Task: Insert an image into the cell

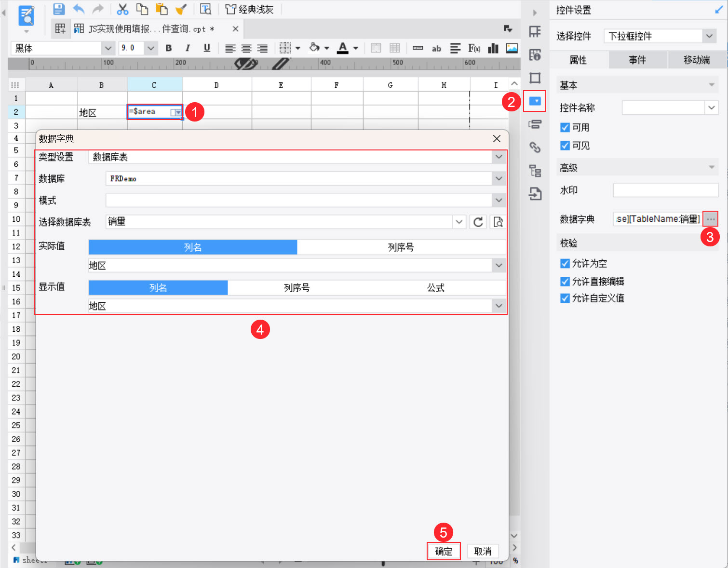Action: [512, 48]
